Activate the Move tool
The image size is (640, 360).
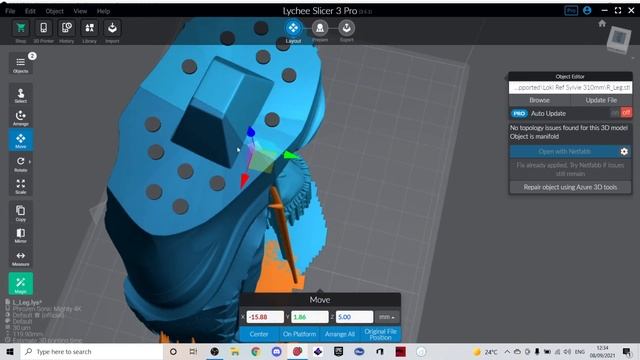pyautogui.click(x=20, y=140)
